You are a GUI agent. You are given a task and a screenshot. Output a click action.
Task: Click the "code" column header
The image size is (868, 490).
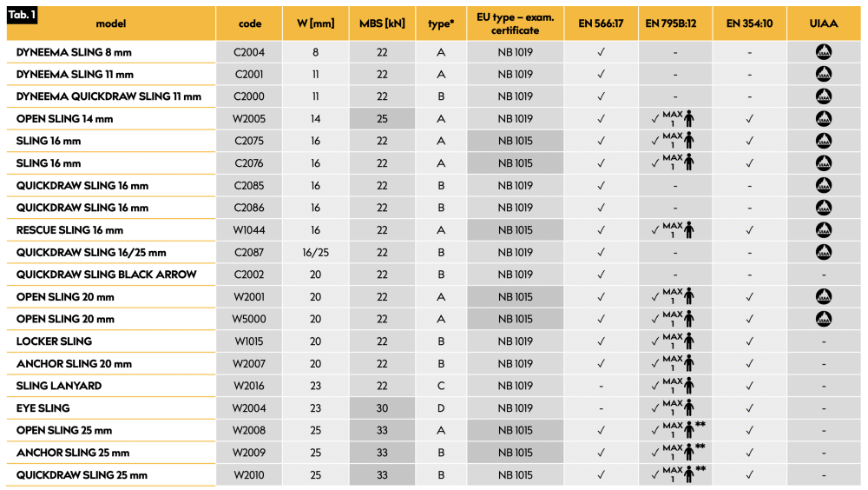pos(250,23)
